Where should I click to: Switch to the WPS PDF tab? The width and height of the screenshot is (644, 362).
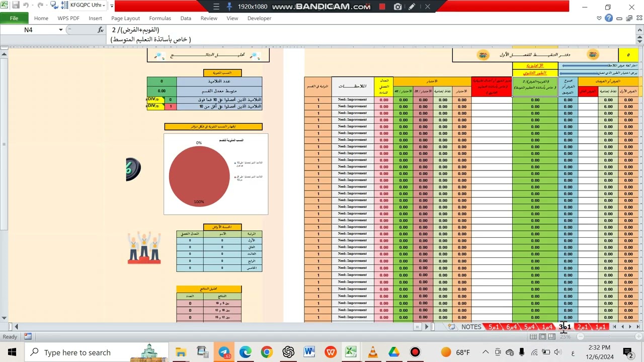(68, 18)
